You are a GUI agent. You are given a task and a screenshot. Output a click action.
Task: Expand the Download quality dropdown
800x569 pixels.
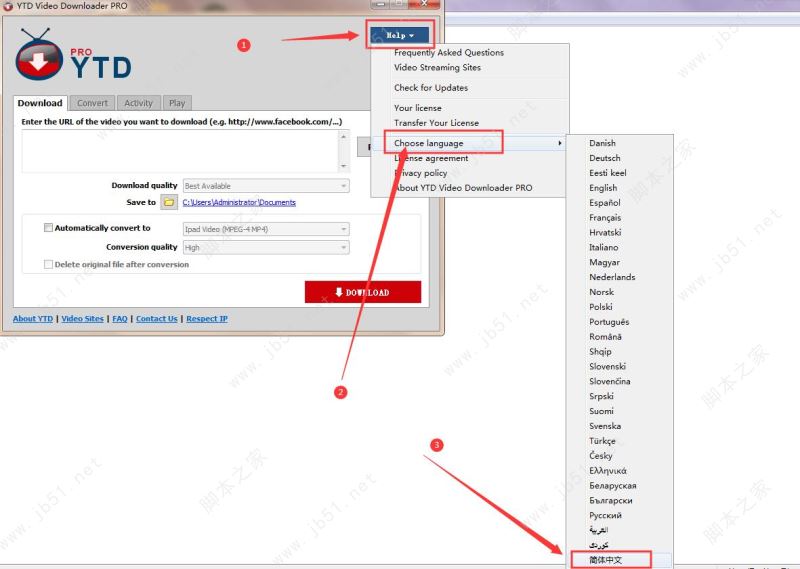tap(266, 186)
